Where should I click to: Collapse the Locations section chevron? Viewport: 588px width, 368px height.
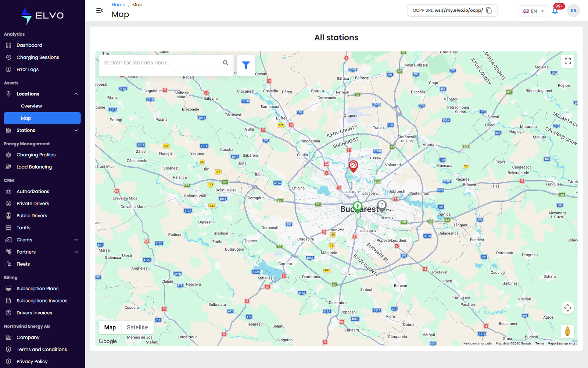tap(76, 94)
